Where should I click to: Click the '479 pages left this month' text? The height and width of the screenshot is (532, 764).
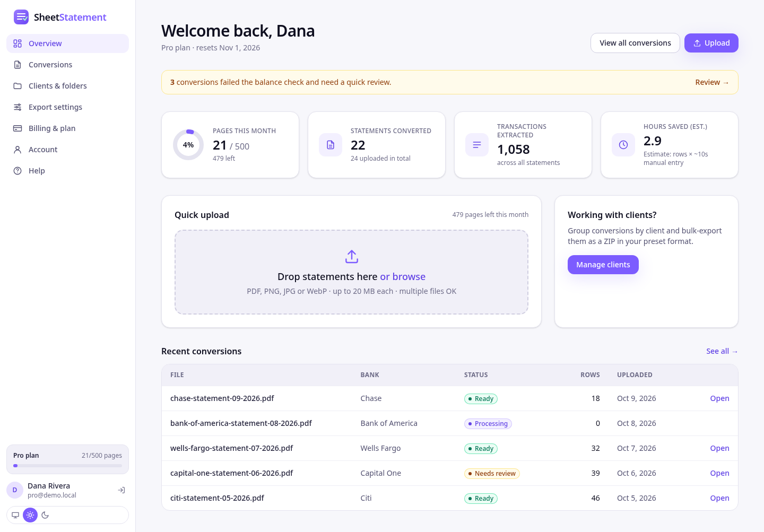[x=490, y=215]
